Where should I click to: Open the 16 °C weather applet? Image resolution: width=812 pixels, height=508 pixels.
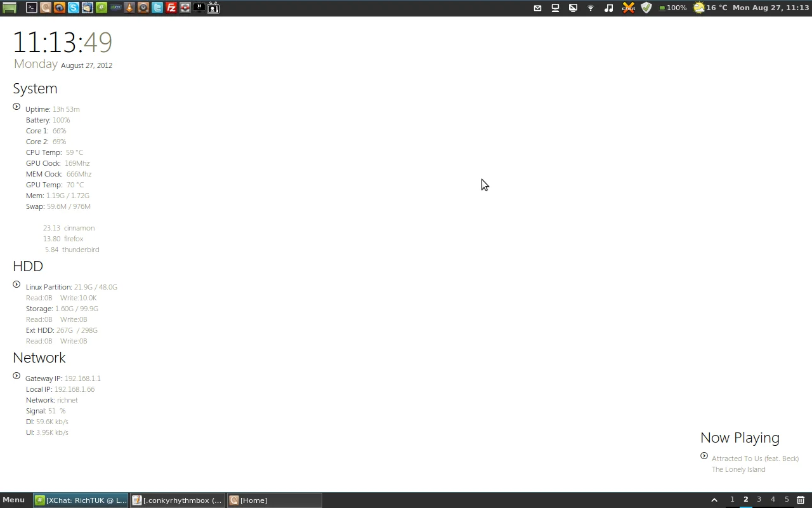point(710,8)
